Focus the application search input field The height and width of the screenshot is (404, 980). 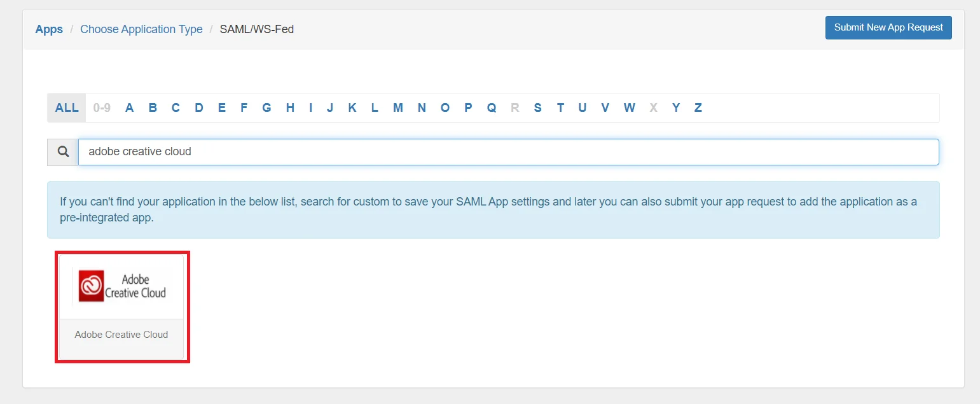coord(509,152)
